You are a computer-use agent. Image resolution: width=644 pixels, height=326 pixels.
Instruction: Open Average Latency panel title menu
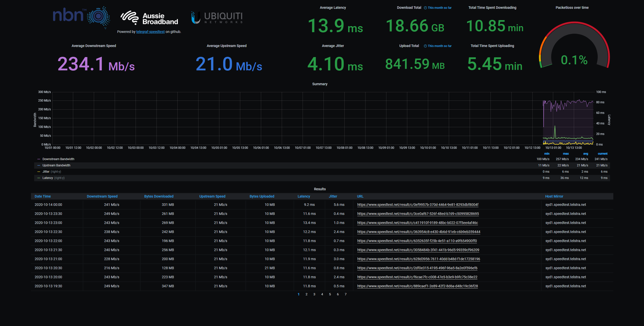coord(333,8)
